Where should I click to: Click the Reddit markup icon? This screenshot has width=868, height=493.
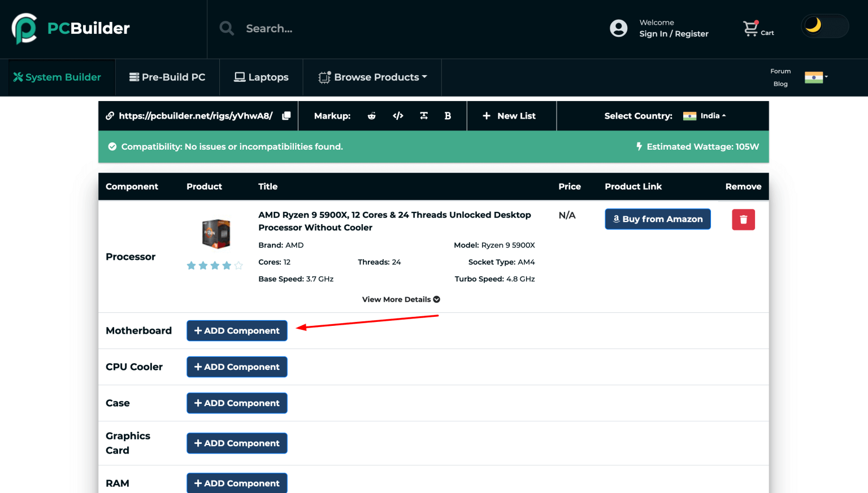click(x=371, y=116)
